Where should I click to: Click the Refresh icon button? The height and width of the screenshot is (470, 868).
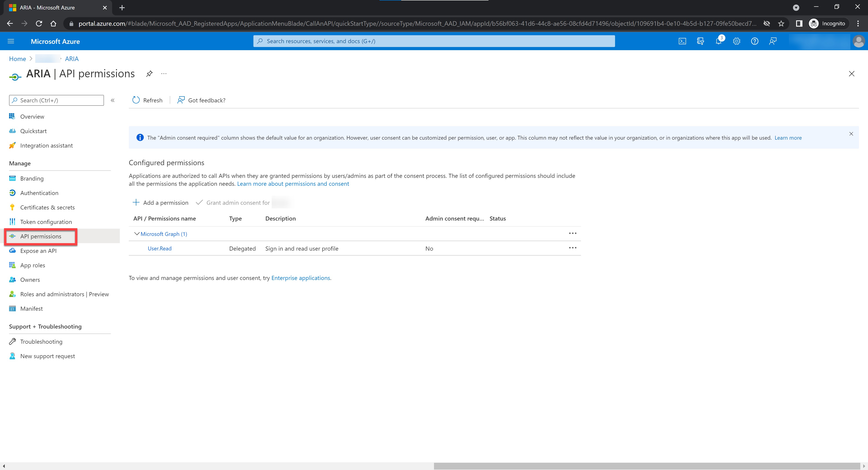(136, 100)
